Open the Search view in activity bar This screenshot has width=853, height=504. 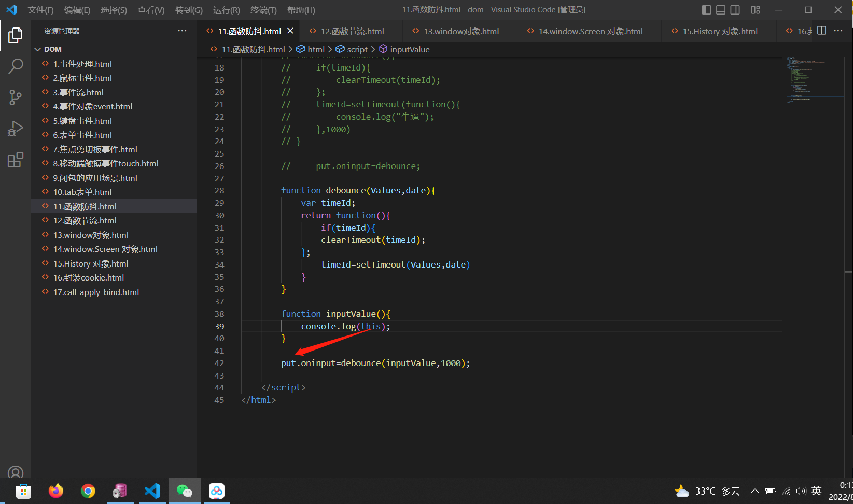(x=16, y=66)
